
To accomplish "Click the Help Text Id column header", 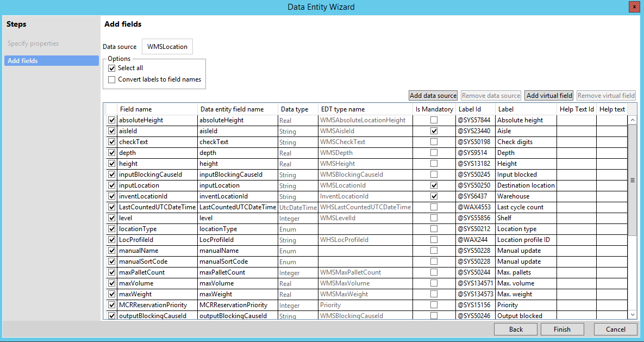I will tap(577, 109).
